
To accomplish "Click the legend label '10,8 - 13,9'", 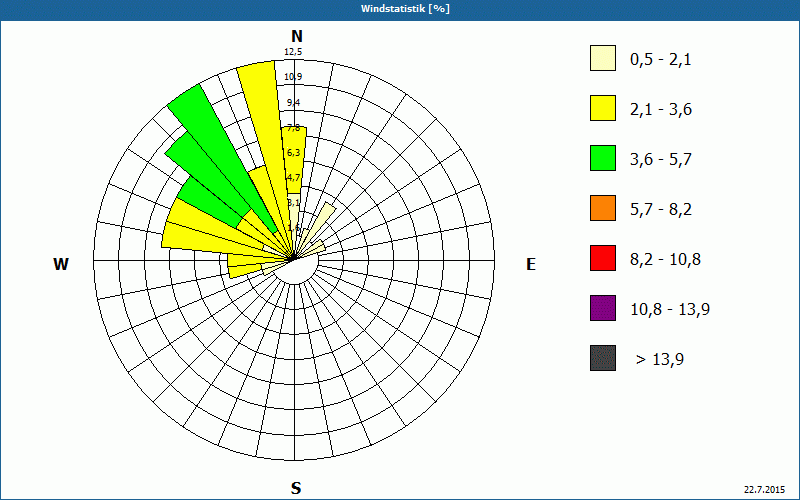I will point(670,310).
